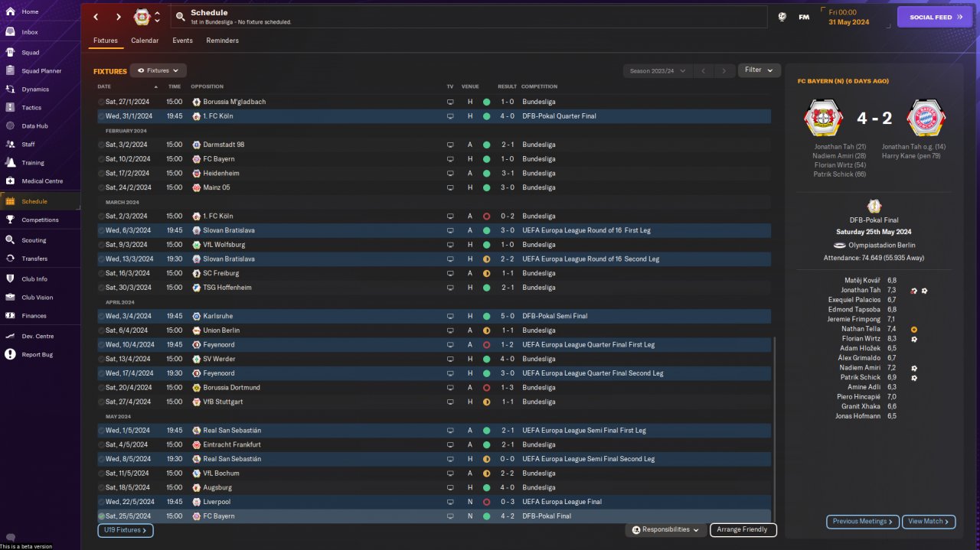
Task: Open the Staff sidebar icon
Action: (x=10, y=144)
